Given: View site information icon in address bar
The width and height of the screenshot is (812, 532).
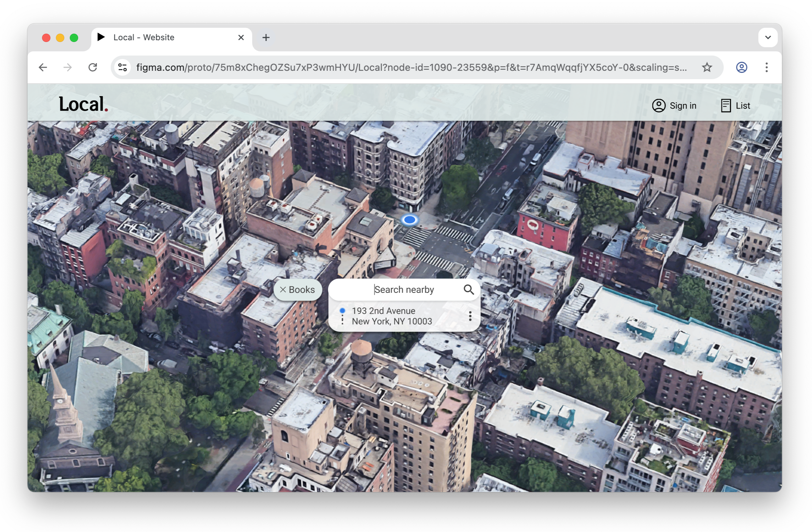Looking at the screenshot, I should coord(122,67).
